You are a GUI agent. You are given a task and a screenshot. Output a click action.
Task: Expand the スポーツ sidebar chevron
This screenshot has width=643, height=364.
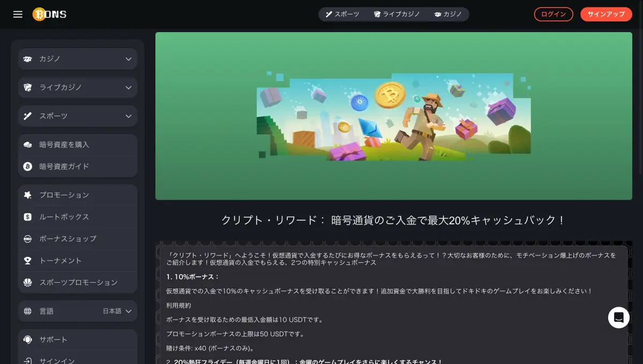(129, 116)
